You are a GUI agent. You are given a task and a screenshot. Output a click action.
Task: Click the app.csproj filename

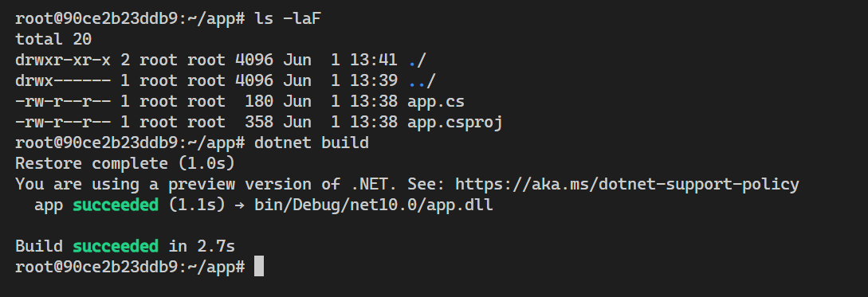(455, 123)
